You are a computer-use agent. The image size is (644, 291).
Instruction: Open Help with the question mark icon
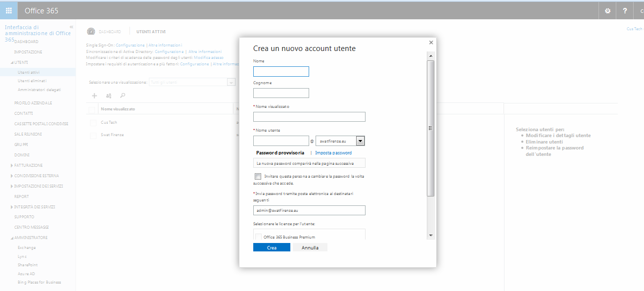(625, 10)
